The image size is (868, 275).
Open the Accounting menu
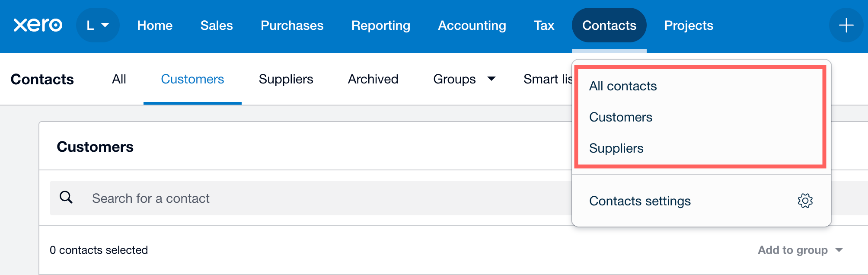(472, 25)
